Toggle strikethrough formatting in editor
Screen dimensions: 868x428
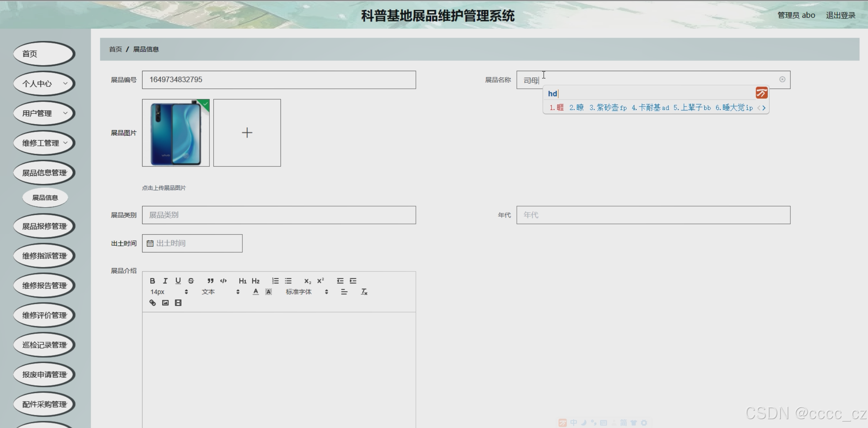pyautogui.click(x=191, y=281)
